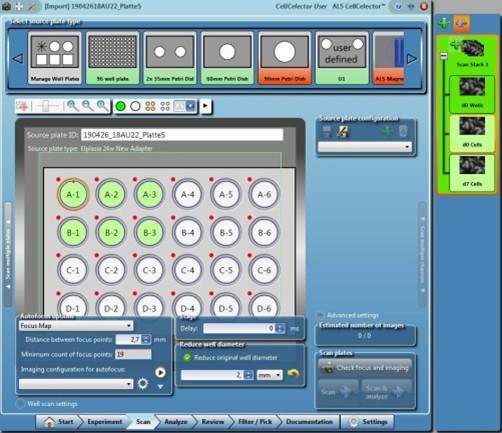Image resolution: width=502 pixels, height=433 pixels.
Task: Toggle well A-4 selection
Action: [x=188, y=194]
